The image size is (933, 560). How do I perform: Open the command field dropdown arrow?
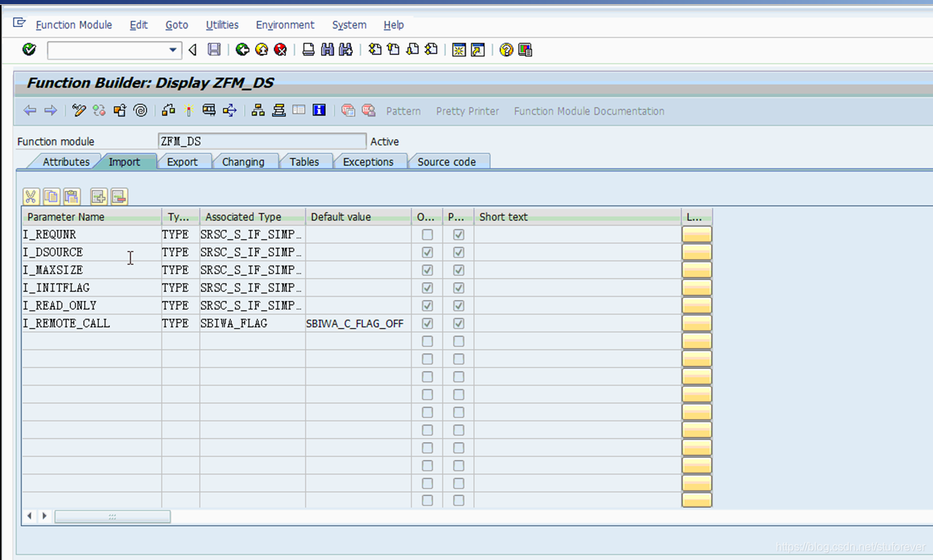[x=173, y=50]
